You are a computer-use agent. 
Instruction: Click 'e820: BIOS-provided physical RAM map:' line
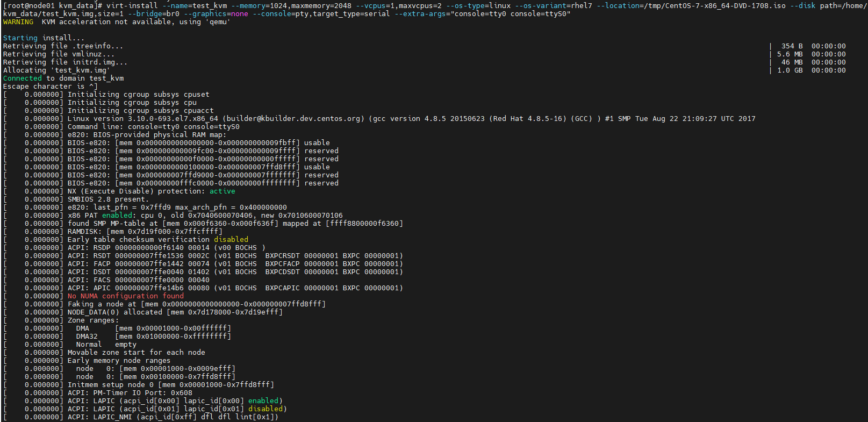(115, 134)
